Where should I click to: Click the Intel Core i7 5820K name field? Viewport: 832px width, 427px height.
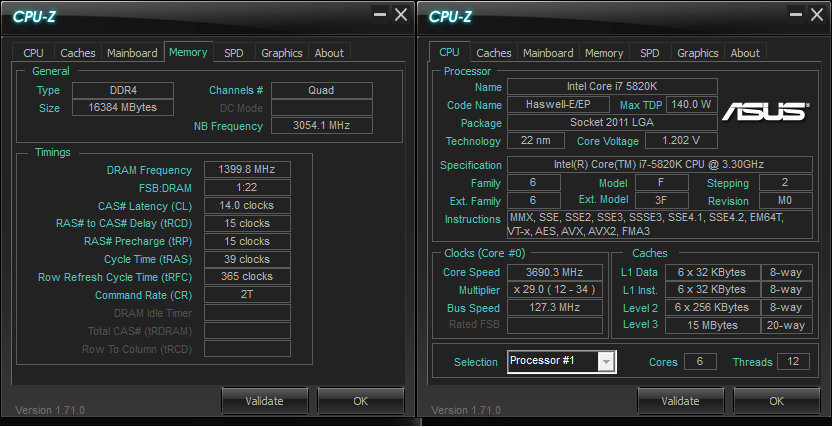pyautogui.click(x=612, y=86)
